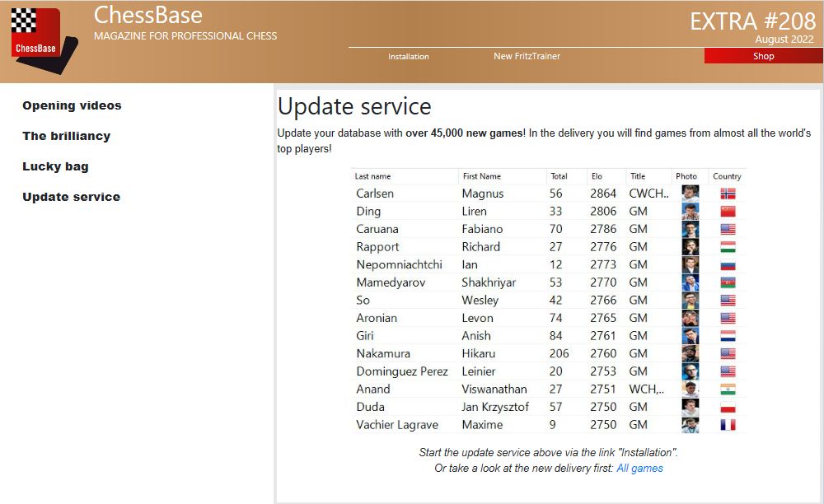The height and width of the screenshot is (504, 824).
Task: Open Duda's photo thumbnail
Action: click(690, 408)
